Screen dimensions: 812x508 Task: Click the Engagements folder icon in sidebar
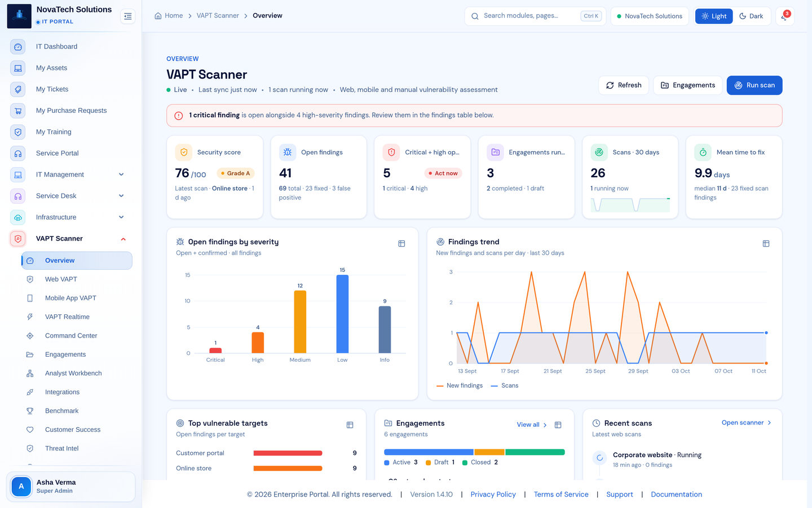point(30,354)
